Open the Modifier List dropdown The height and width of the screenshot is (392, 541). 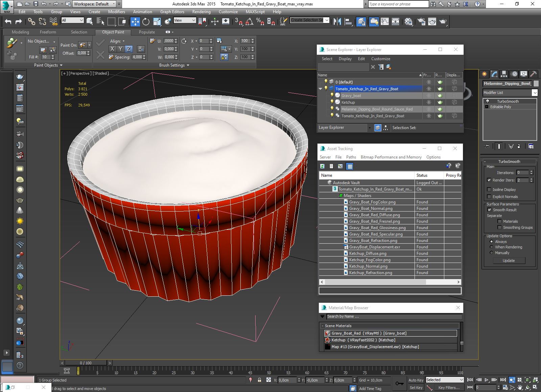[535, 93]
